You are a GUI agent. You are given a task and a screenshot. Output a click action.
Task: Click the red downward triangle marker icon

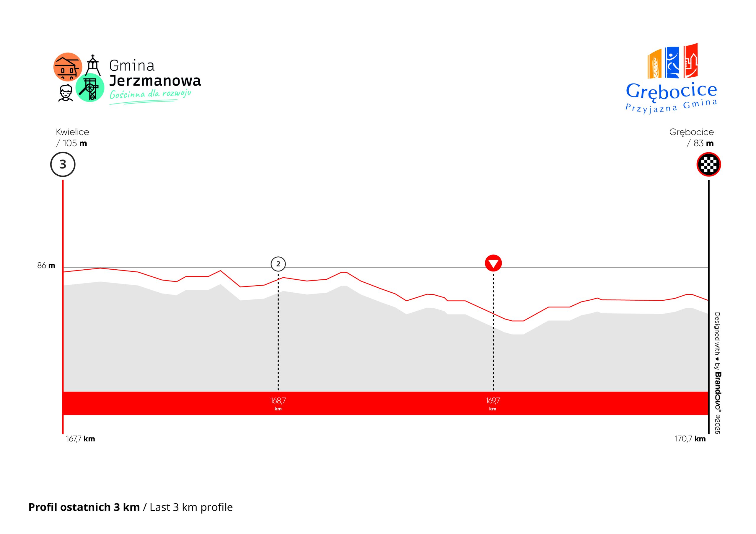click(x=493, y=263)
